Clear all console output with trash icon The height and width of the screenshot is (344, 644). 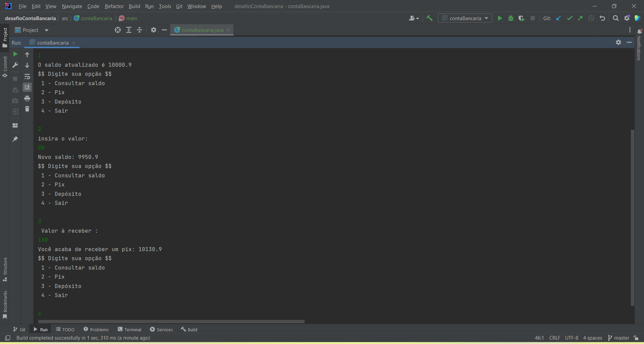coord(27,109)
